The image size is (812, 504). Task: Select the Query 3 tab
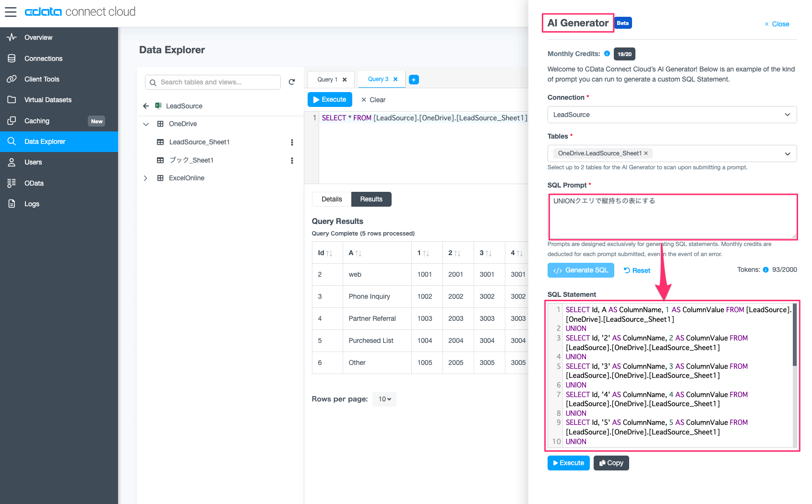pos(378,79)
